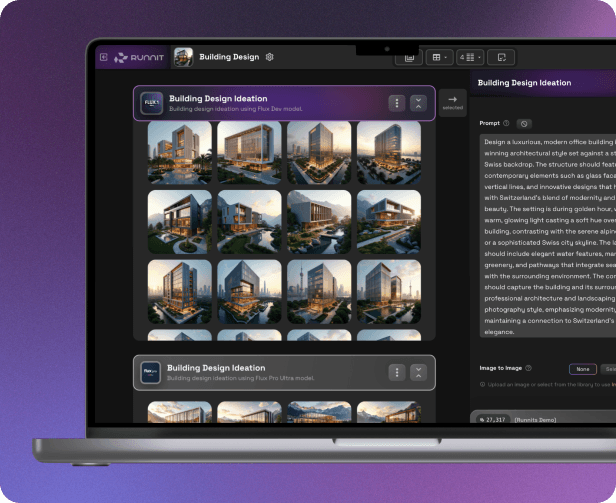Open the column count dropdown
The height and width of the screenshot is (503, 616).
point(471,58)
